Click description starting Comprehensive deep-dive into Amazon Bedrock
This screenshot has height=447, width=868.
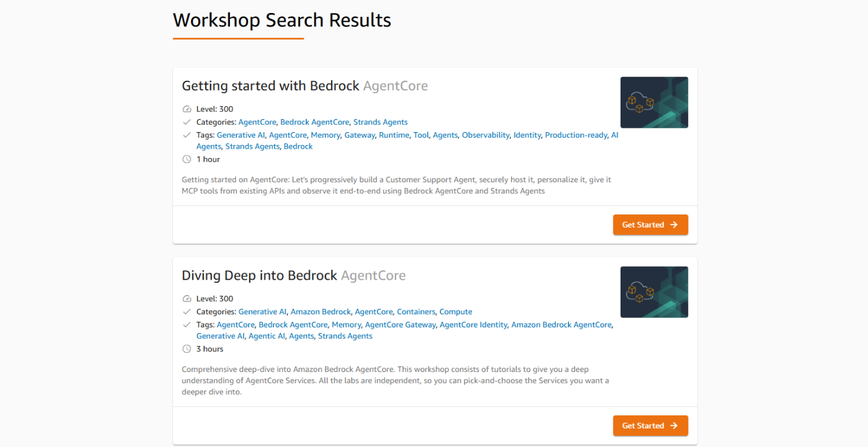(396, 381)
